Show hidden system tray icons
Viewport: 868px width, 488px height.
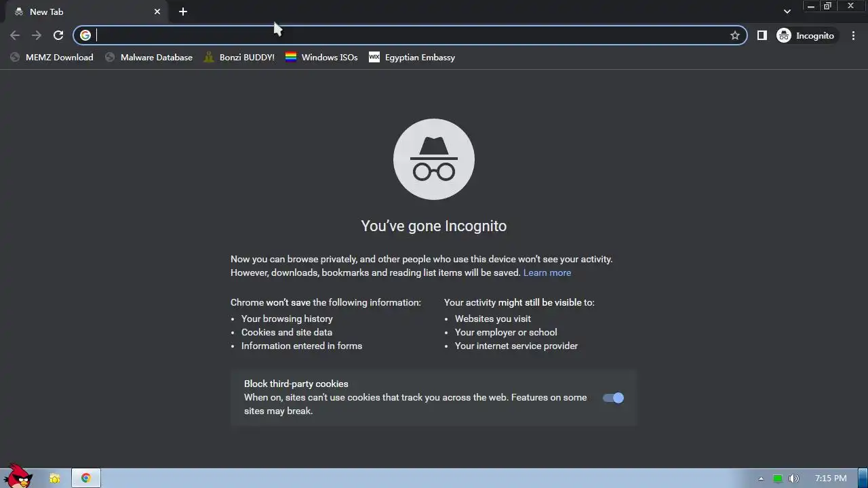[761, 479]
